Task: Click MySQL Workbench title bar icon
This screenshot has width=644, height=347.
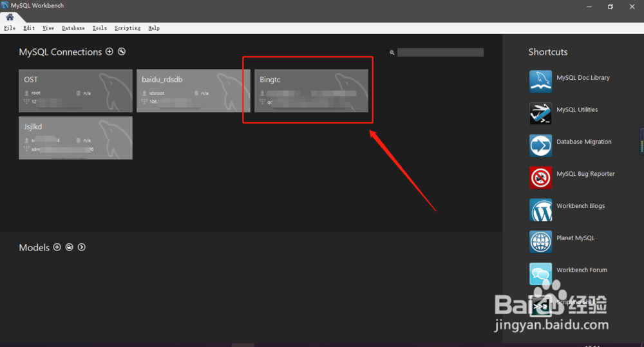Action: point(5,5)
